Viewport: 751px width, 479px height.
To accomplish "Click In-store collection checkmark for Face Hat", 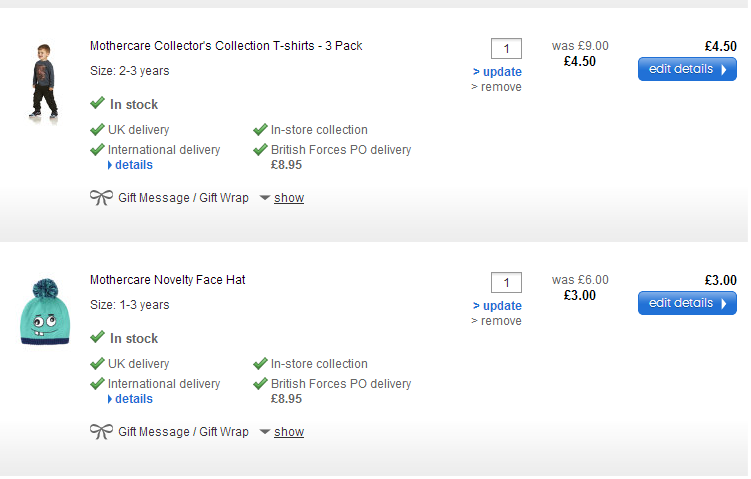I will [260, 364].
